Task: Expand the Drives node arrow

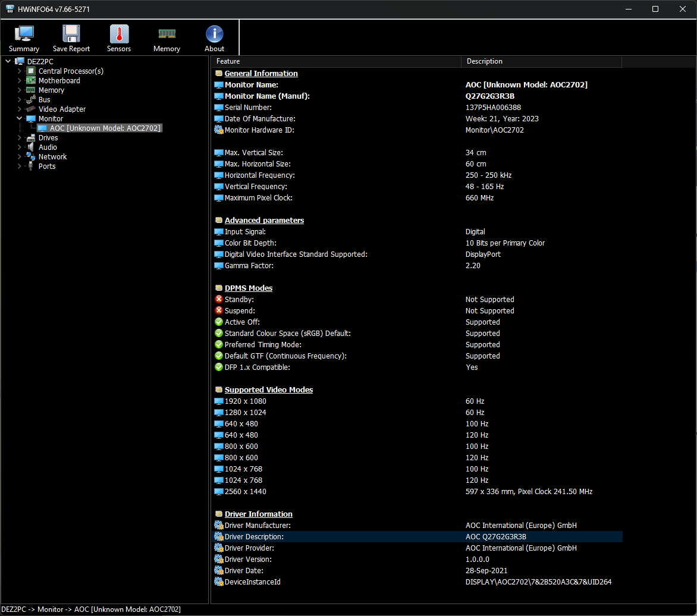Action: tap(19, 138)
